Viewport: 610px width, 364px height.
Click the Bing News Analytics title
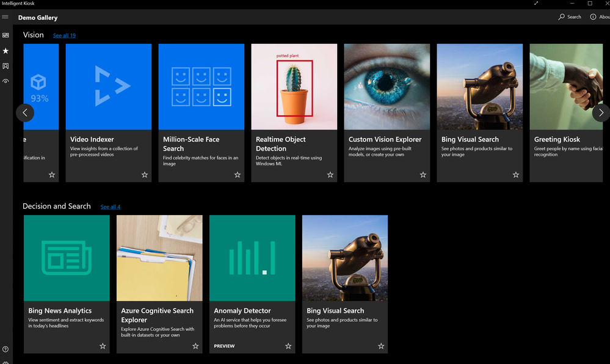60,311
